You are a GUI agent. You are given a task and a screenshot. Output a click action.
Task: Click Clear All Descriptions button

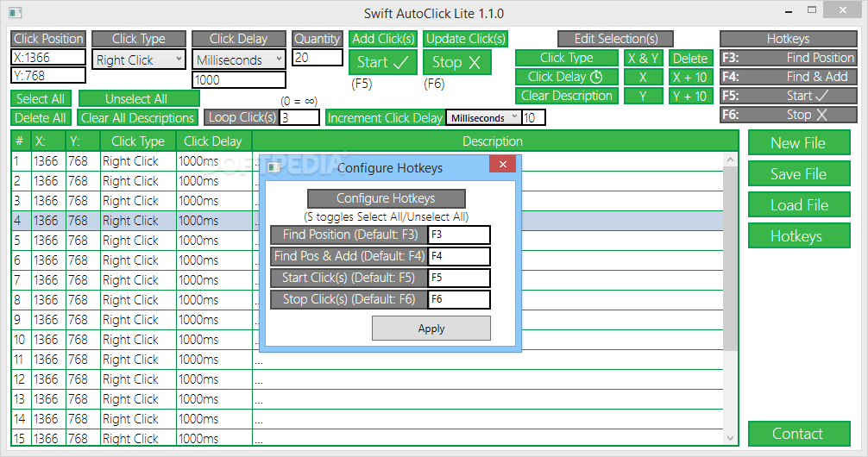(x=138, y=118)
